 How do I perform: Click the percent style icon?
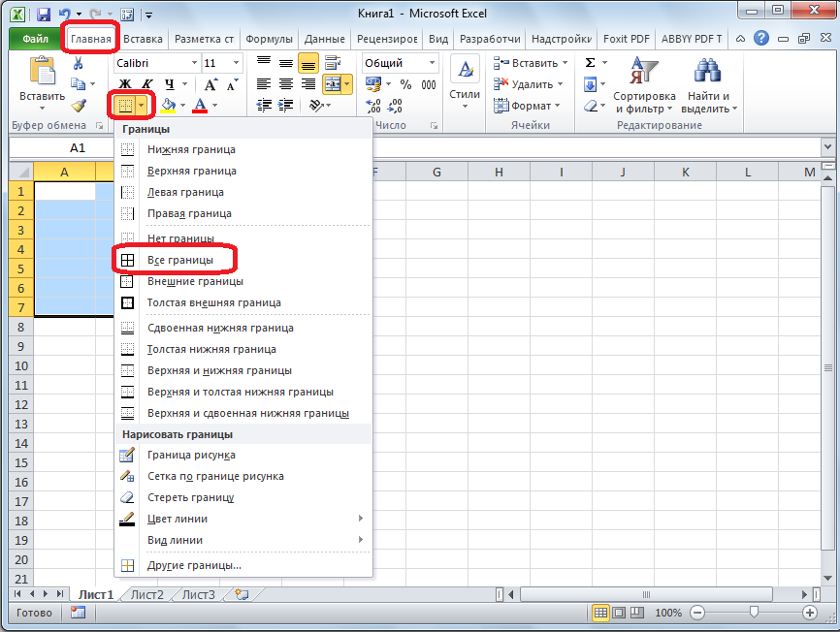click(x=405, y=84)
